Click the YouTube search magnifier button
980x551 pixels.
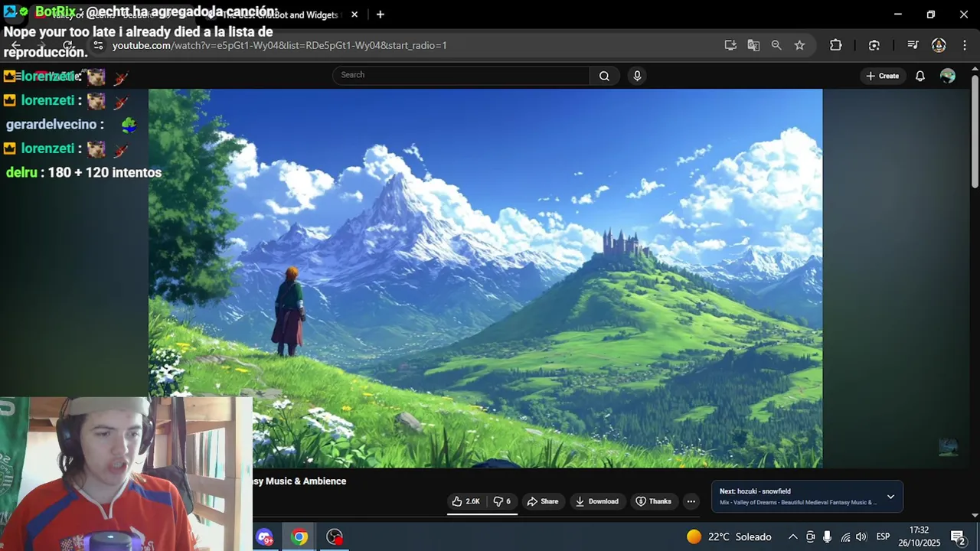604,76
